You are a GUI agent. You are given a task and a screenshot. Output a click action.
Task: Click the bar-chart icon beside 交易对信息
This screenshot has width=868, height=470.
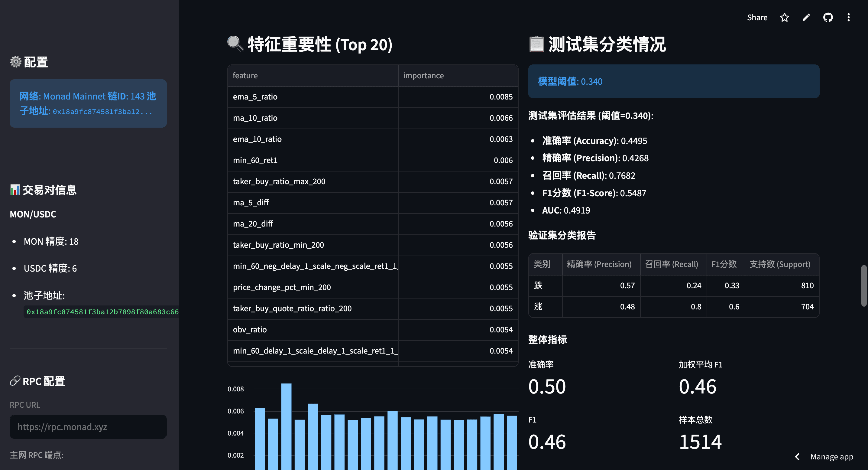(x=15, y=190)
